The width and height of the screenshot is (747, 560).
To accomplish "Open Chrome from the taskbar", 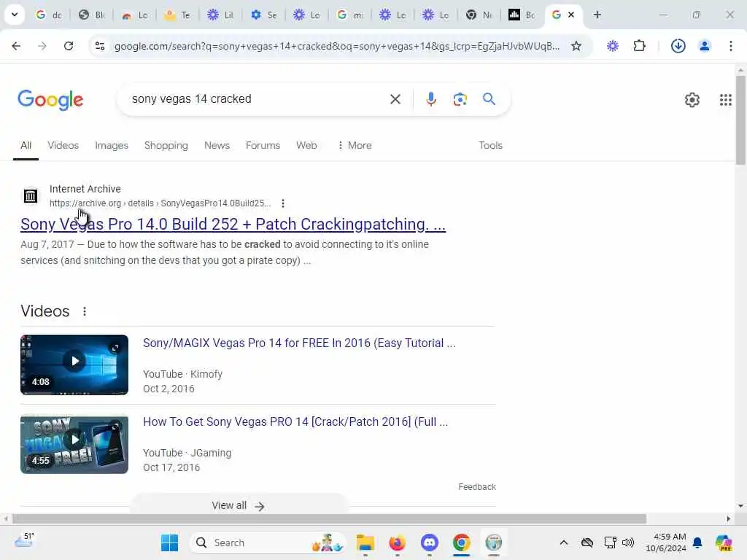I will (x=461, y=542).
